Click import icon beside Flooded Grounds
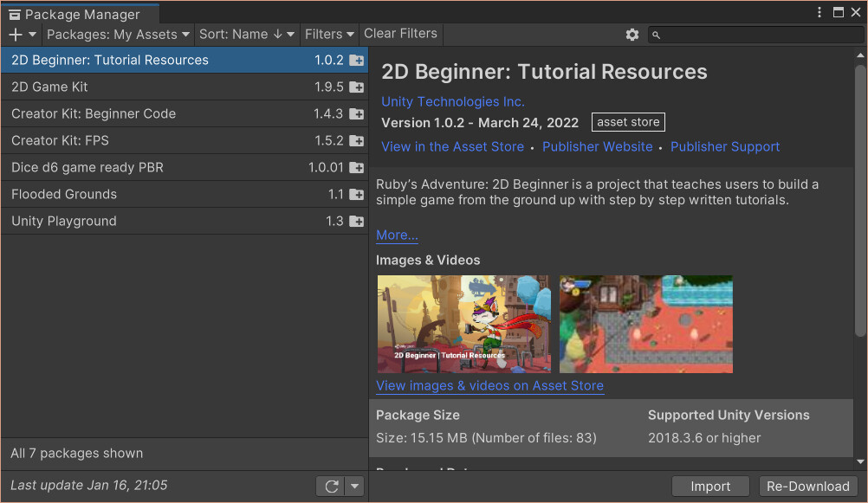 pos(357,194)
